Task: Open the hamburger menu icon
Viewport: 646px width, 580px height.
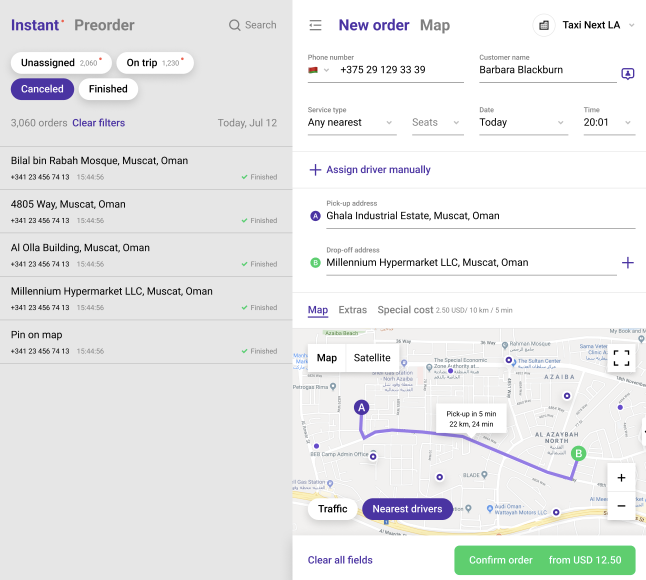Action: click(316, 25)
